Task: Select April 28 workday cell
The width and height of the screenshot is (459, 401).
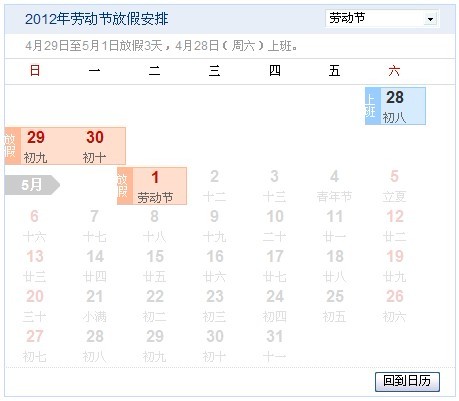Action: 395,106
